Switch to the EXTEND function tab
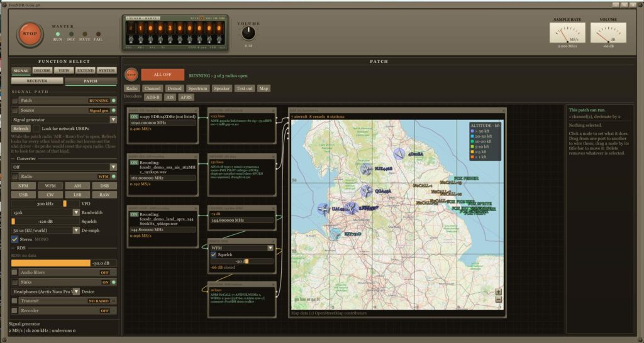Screen dimensions: 644x343 (86, 70)
